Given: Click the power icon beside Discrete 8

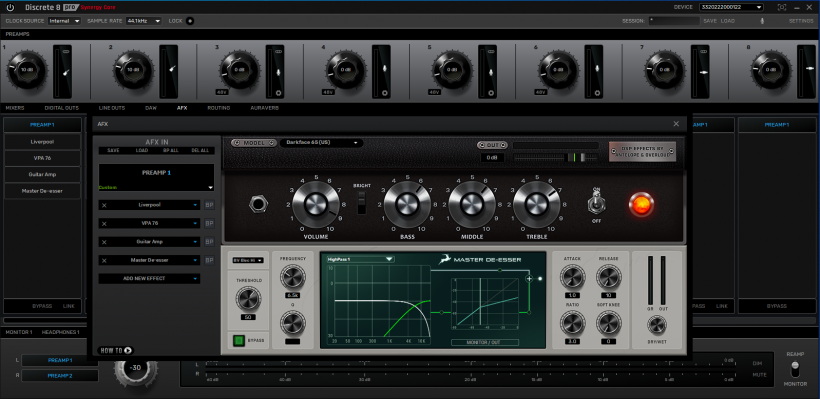Looking at the screenshot, I should point(10,7).
